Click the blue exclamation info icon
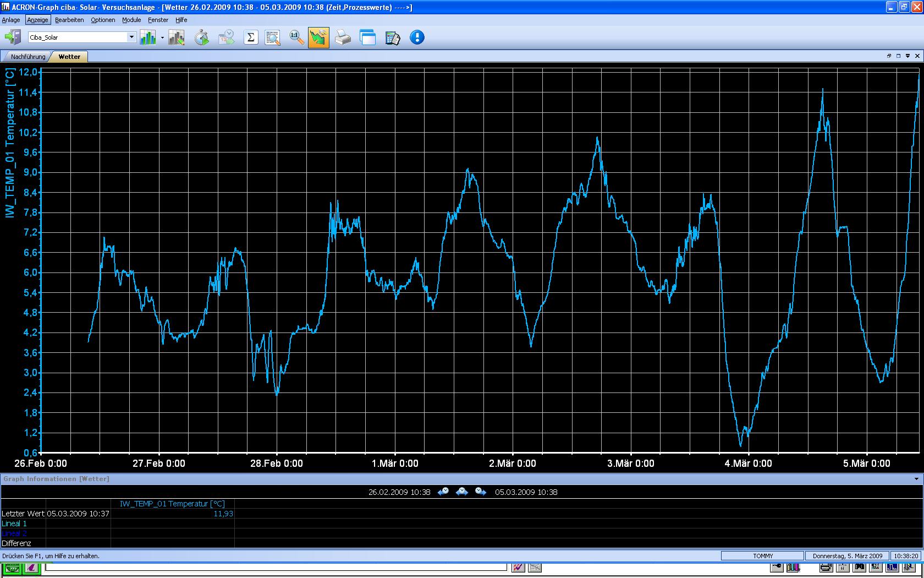 tap(417, 37)
